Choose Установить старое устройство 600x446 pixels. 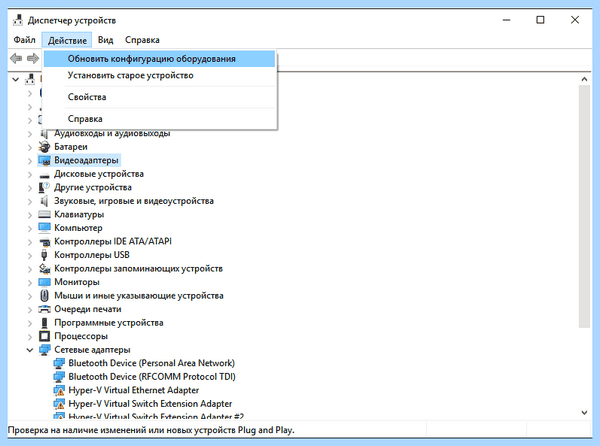pos(159,75)
